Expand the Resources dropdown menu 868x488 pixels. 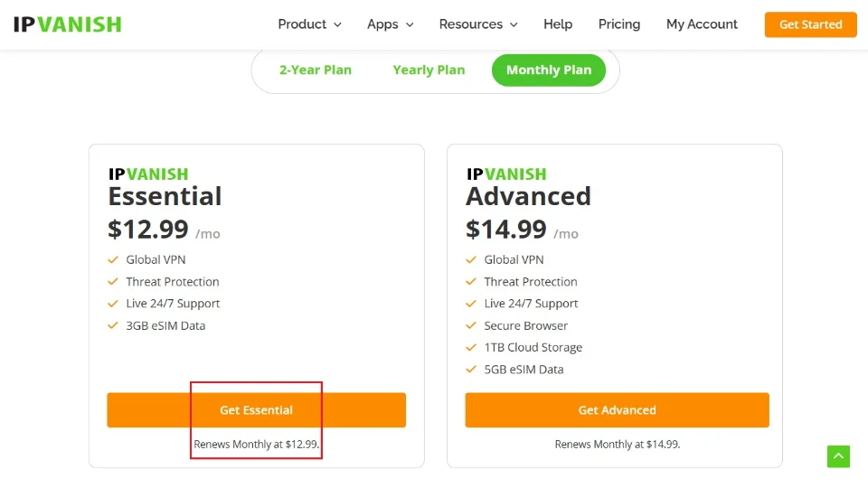pyautogui.click(x=478, y=24)
